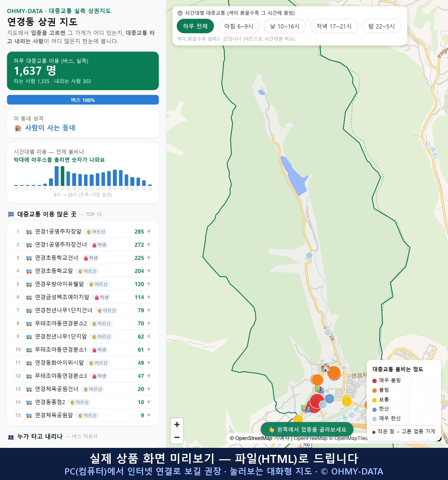Click the 학생 tag on 무태조야동연경분소3 row
Screen dimensions: 448x480
tap(99, 376)
